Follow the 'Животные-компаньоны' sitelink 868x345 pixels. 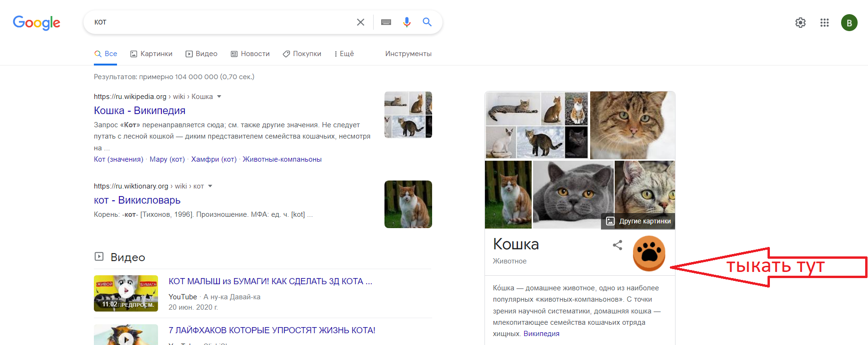coord(282,159)
